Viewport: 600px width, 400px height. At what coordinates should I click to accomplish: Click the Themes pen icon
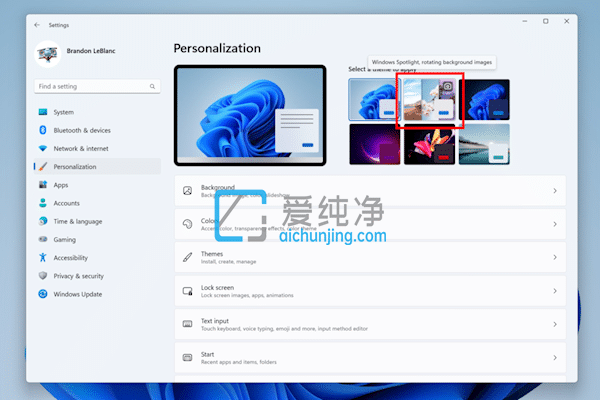[x=188, y=257]
